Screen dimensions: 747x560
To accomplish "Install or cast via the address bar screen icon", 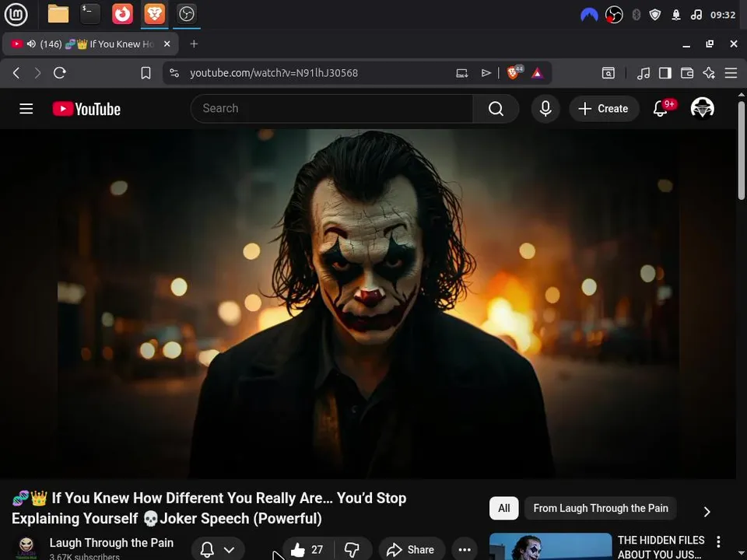I will [x=461, y=73].
